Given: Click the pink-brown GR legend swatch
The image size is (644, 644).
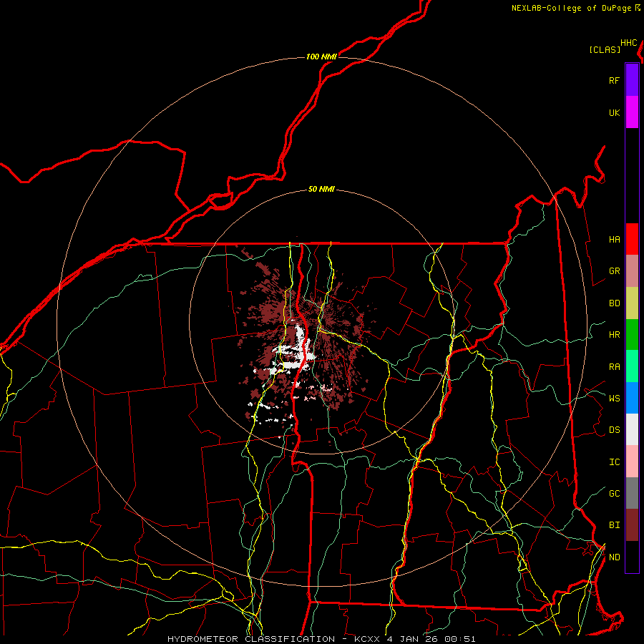Looking at the screenshot, I should (632, 271).
